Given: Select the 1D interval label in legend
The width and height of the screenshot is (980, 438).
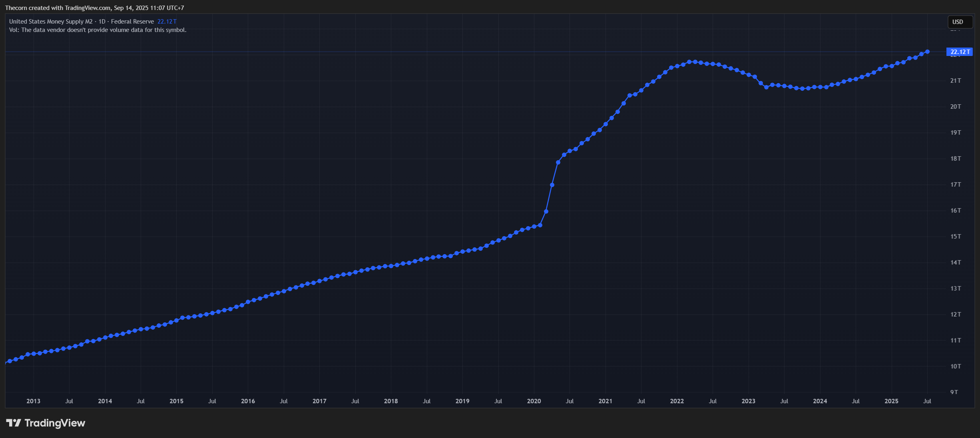Looking at the screenshot, I should (x=102, y=22).
